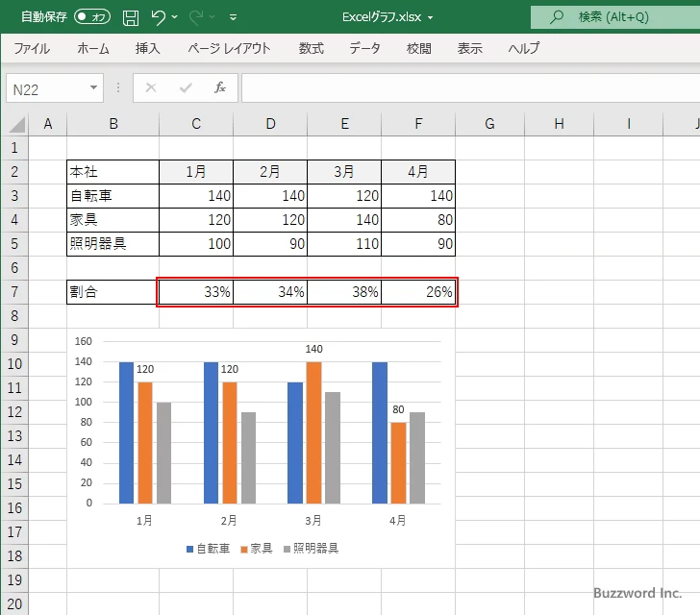The image size is (700, 615).
Task: Click the gray 照明器具 bar for 4月
Action: (x=417, y=458)
